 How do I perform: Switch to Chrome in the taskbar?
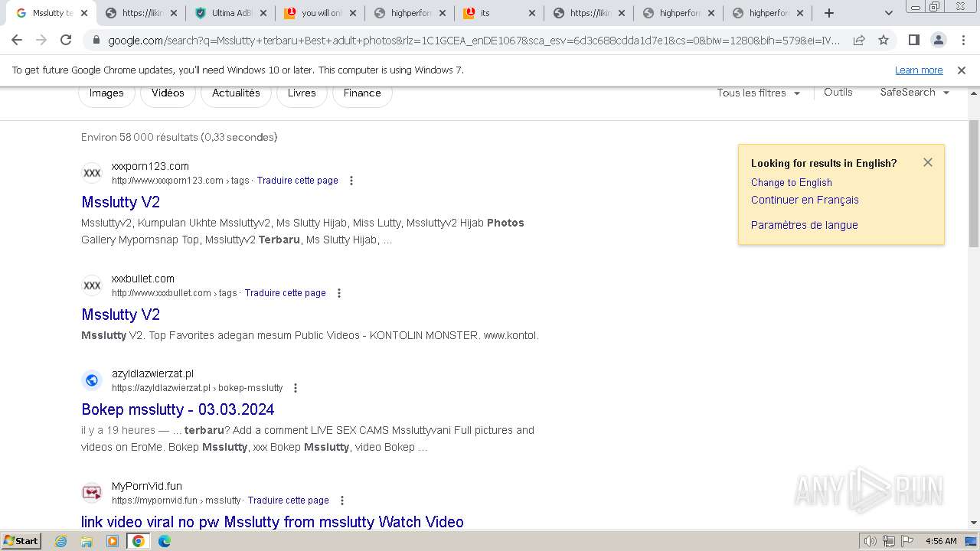(139, 541)
